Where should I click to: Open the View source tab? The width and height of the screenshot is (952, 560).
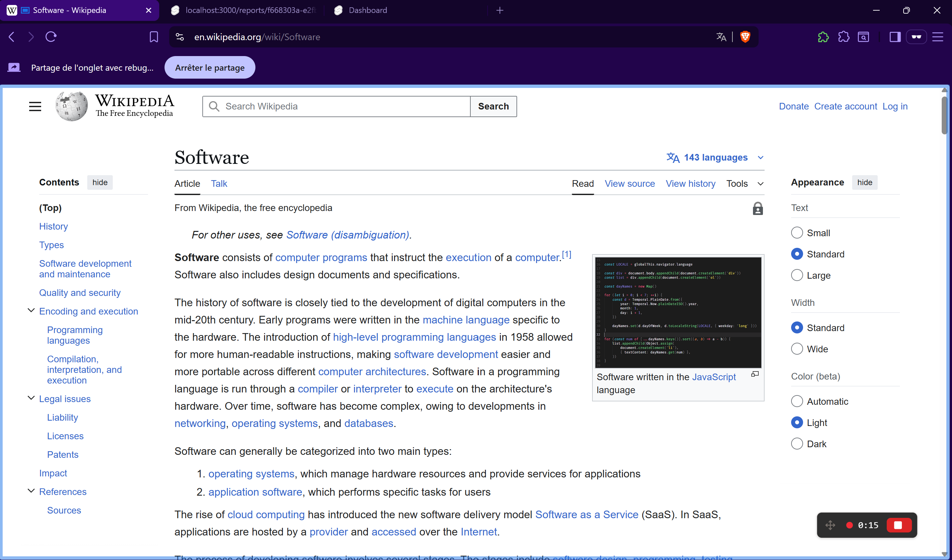coord(629,184)
